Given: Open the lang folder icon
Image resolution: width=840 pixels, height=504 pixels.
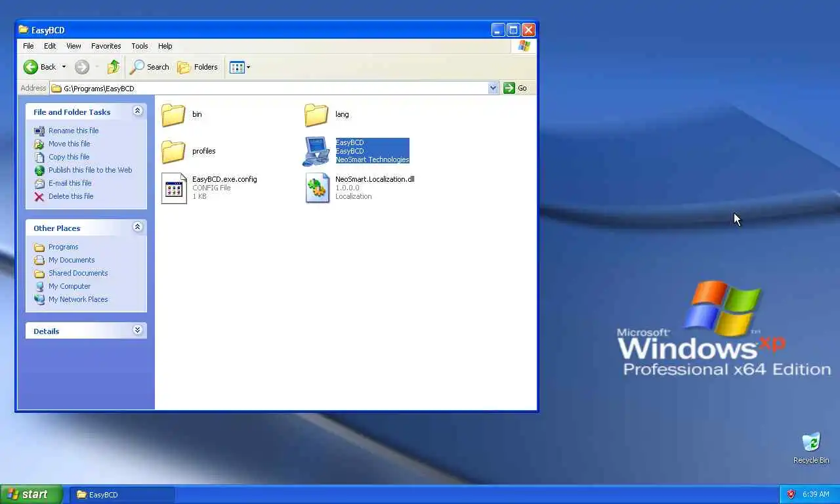Looking at the screenshot, I should [316, 114].
